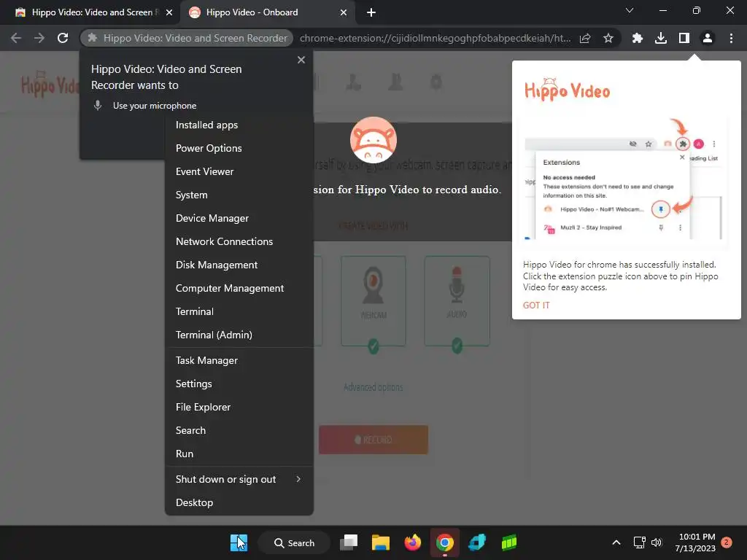
Task: Click the chrome-extension URL in address bar
Action: [x=435, y=38]
